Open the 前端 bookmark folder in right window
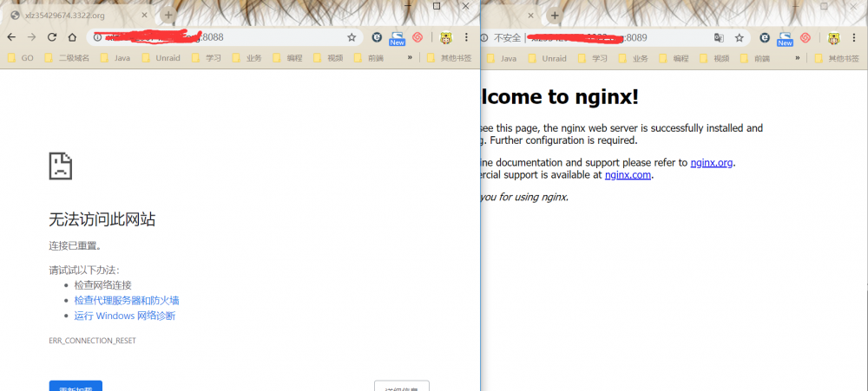 pos(755,57)
